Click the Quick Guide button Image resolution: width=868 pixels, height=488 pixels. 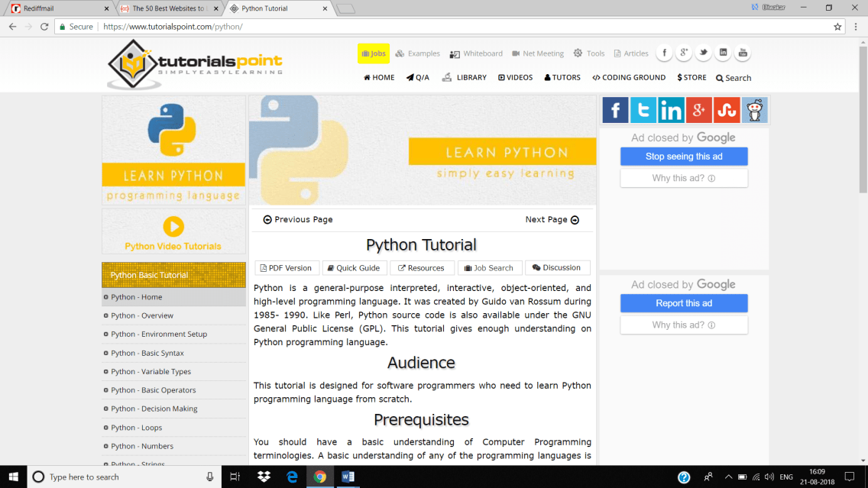(x=355, y=268)
